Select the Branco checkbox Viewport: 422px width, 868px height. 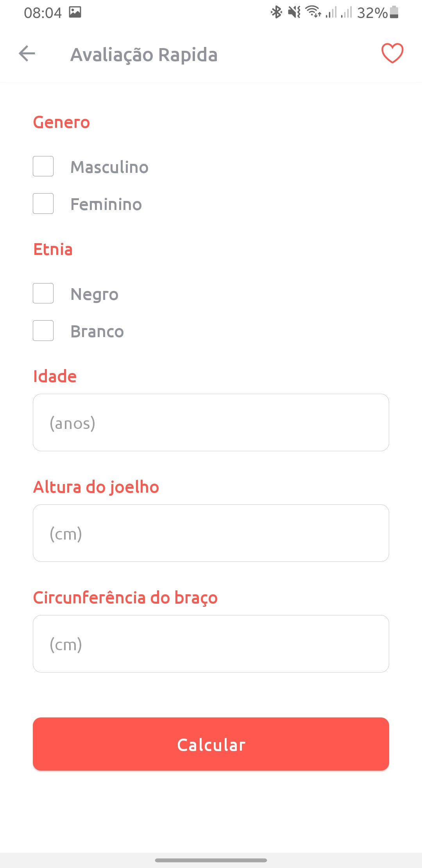pyautogui.click(x=43, y=330)
